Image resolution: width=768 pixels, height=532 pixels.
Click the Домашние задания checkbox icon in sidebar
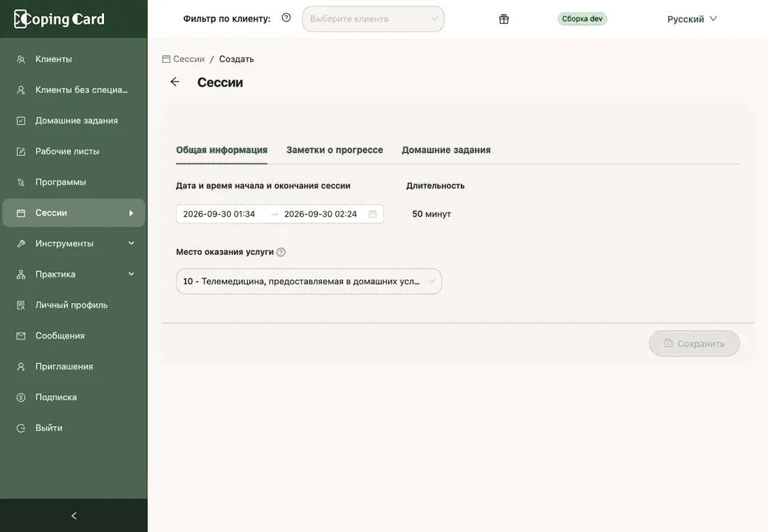(20, 121)
